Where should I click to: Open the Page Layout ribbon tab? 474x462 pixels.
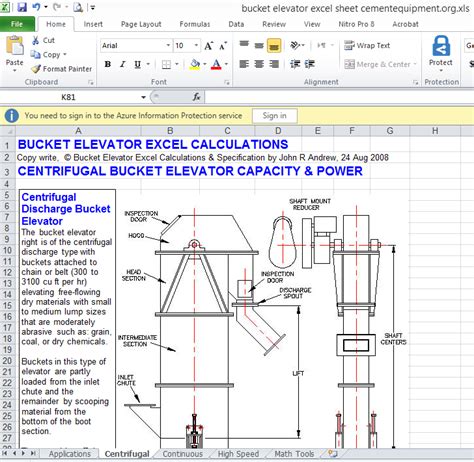click(141, 24)
